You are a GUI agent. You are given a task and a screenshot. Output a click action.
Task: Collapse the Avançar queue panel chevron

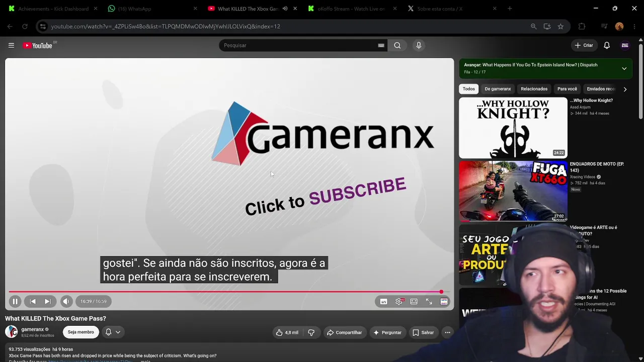pos(624,68)
